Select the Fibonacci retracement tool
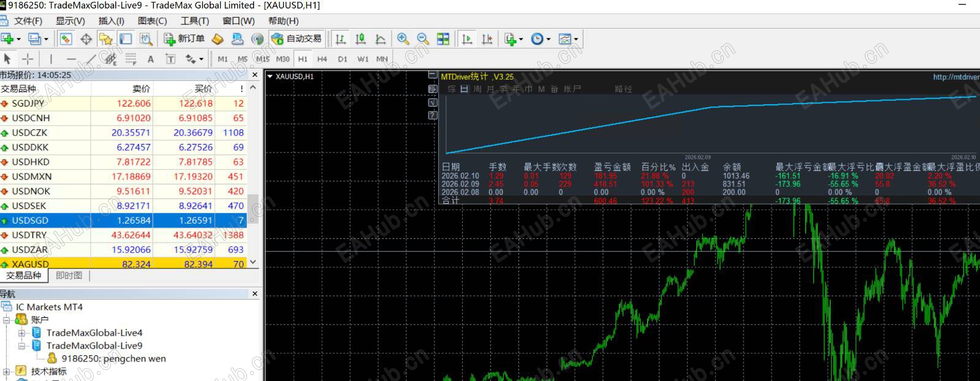 click(x=131, y=59)
